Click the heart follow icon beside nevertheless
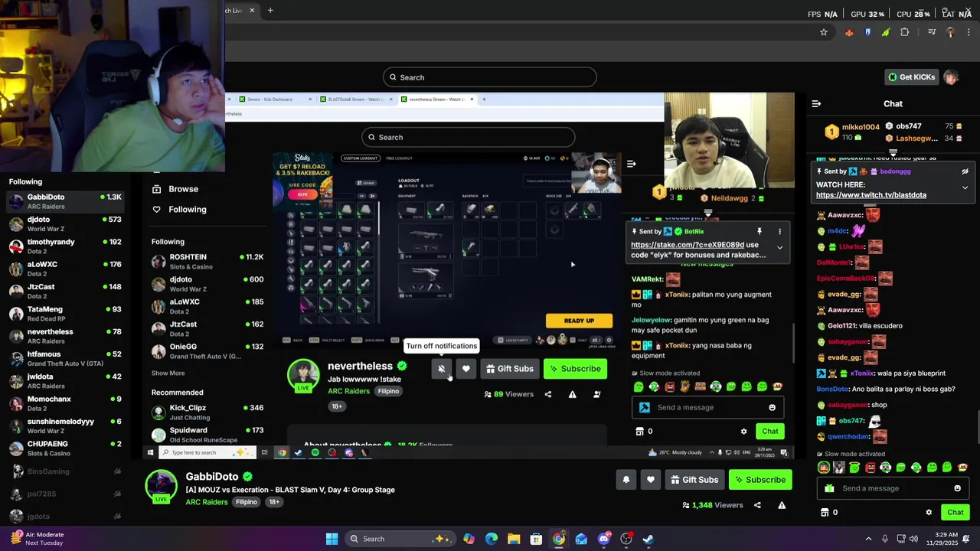980x551 pixels. click(465, 369)
